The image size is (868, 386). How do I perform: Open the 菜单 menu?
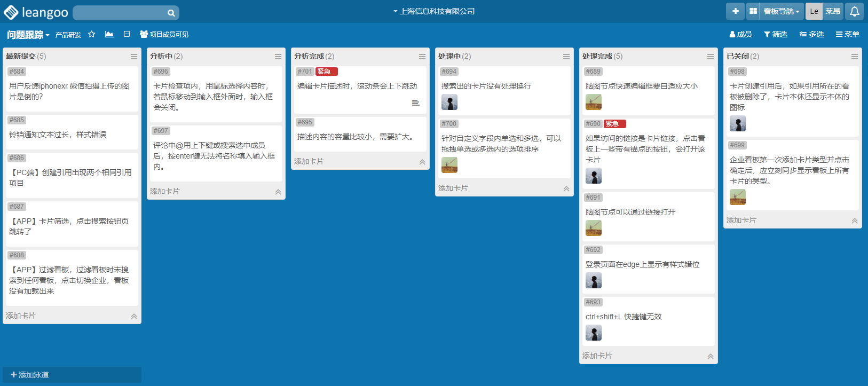pyautogui.click(x=847, y=34)
